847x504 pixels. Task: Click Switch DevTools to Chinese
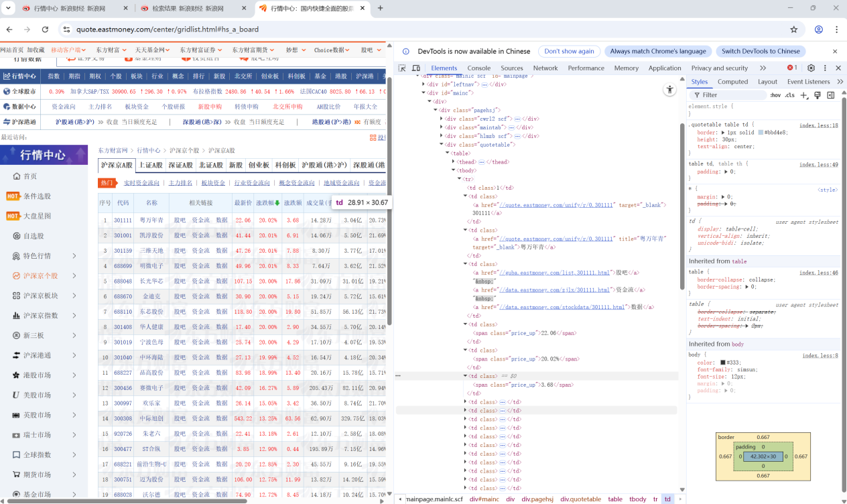pyautogui.click(x=761, y=51)
